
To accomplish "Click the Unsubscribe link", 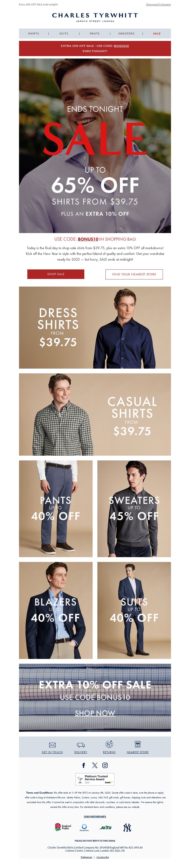I will pos(103,857).
